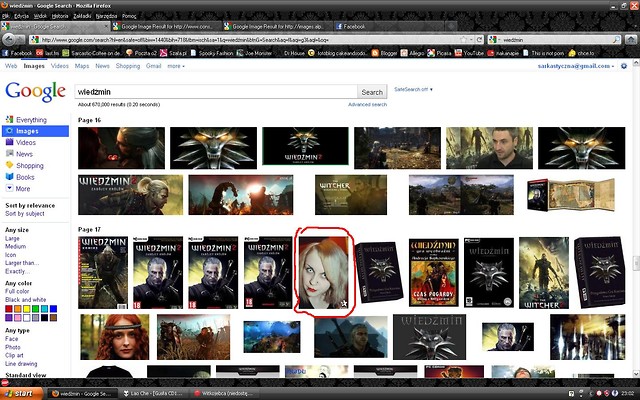Choose Sort by subject
Image resolution: width=640 pixels, height=400 pixels.
tap(25, 213)
